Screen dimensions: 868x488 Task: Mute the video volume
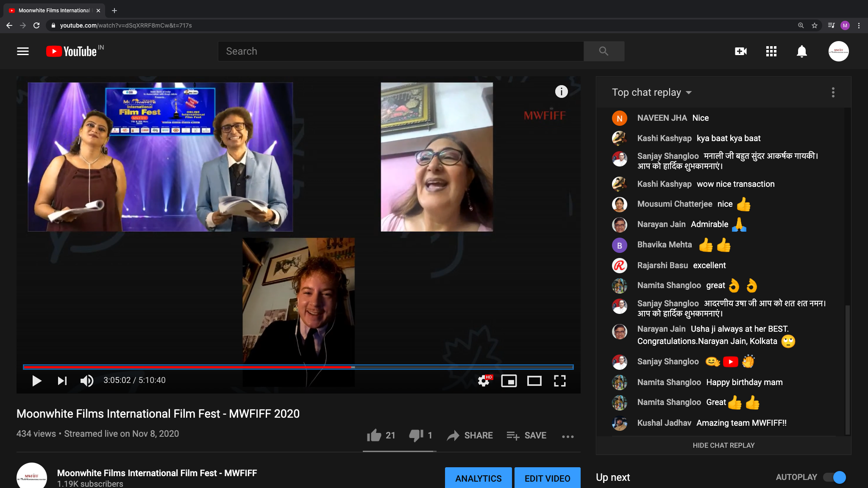coord(87,380)
